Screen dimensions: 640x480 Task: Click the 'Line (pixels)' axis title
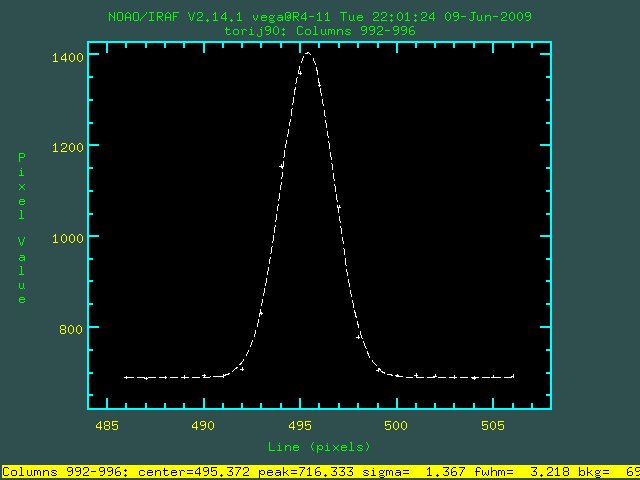pyautogui.click(x=319, y=447)
